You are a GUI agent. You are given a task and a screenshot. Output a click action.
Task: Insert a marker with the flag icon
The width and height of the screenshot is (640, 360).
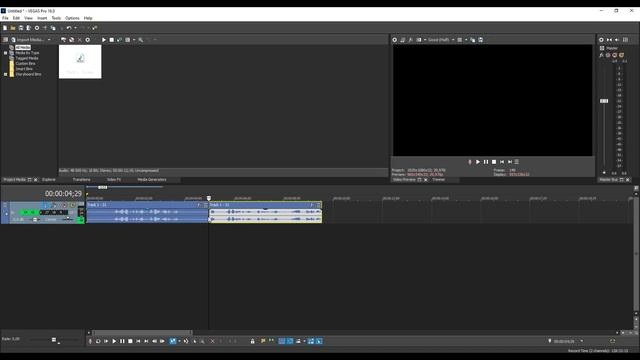pos(263,341)
